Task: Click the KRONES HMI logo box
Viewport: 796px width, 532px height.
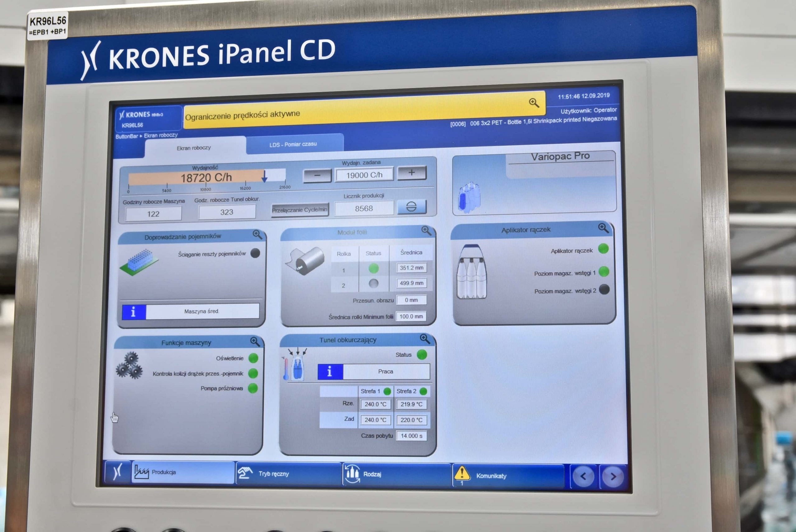Action: [148, 119]
